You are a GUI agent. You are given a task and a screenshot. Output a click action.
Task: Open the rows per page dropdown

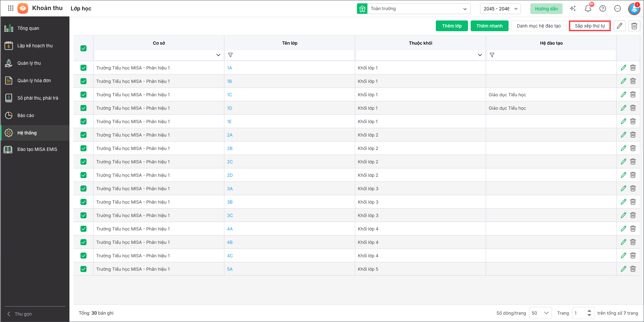pos(540,313)
